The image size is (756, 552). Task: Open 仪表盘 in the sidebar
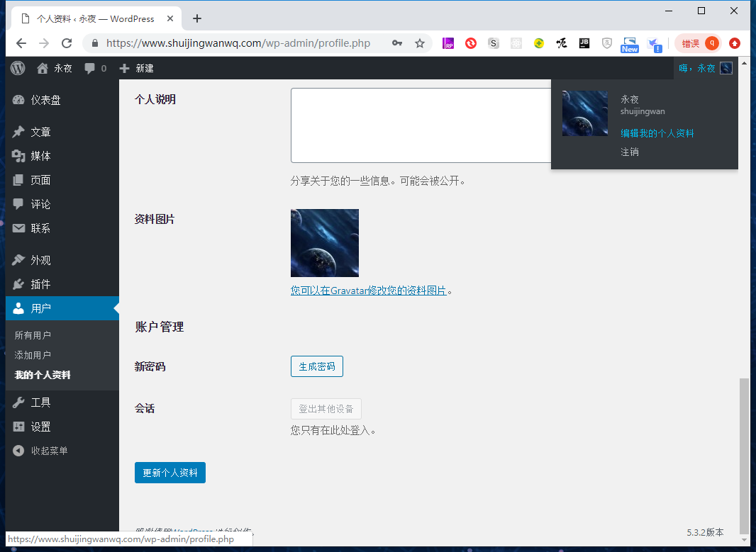[62, 100]
